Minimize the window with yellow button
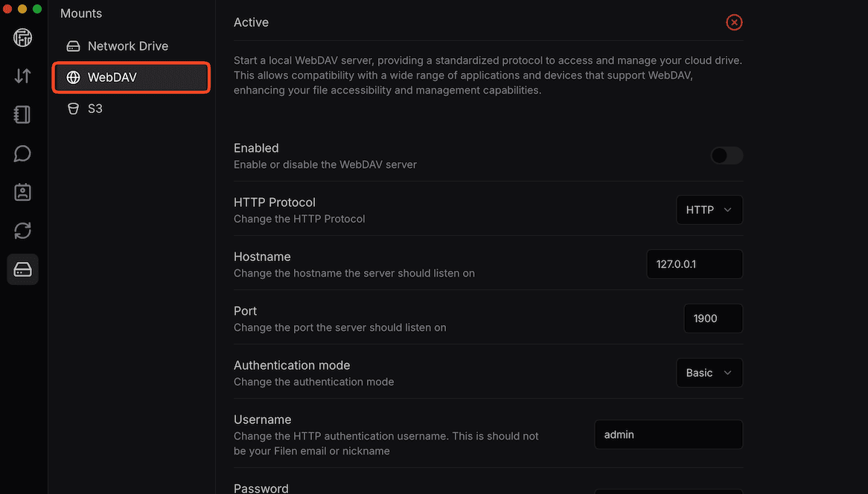This screenshot has width=868, height=494. click(x=22, y=8)
